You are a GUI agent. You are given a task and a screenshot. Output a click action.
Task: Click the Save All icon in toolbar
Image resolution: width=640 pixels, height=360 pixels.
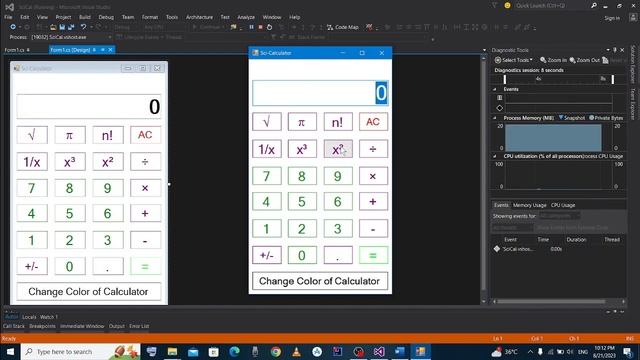click(x=71, y=27)
